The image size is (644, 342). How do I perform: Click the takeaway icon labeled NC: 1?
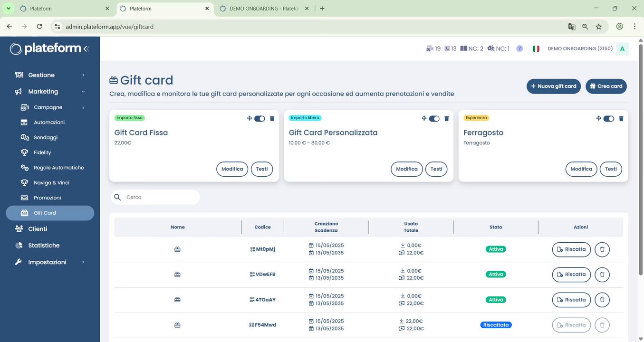(498, 48)
